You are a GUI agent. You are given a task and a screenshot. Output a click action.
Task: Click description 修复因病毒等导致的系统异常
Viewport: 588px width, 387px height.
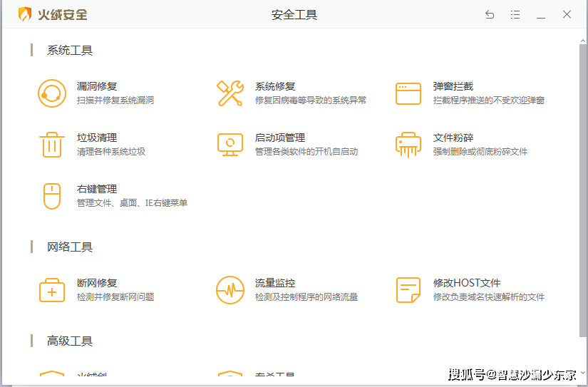tap(311, 100)
